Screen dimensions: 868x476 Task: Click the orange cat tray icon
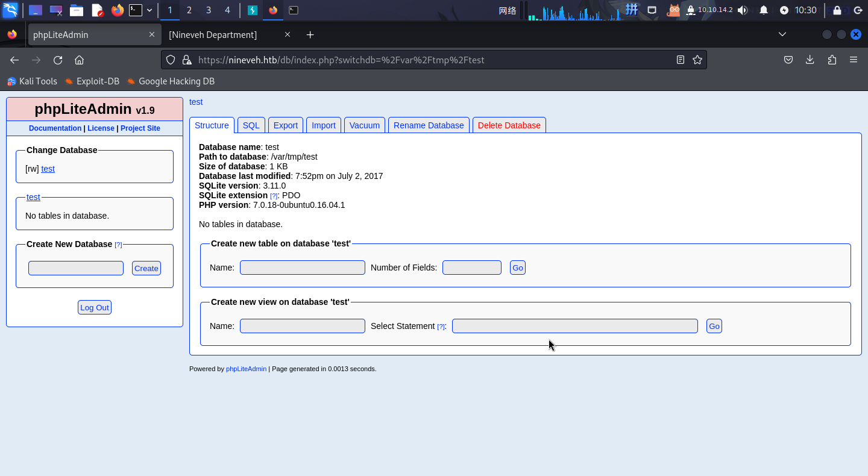click(674, 10)
